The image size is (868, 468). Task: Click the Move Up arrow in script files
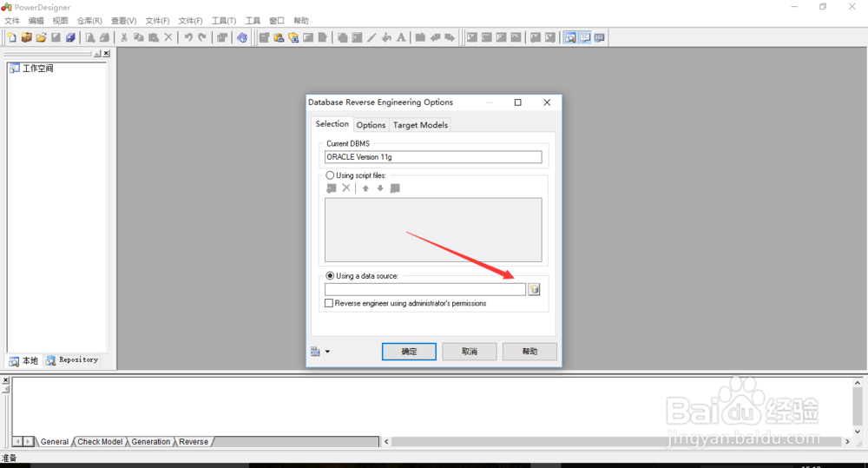365,188
